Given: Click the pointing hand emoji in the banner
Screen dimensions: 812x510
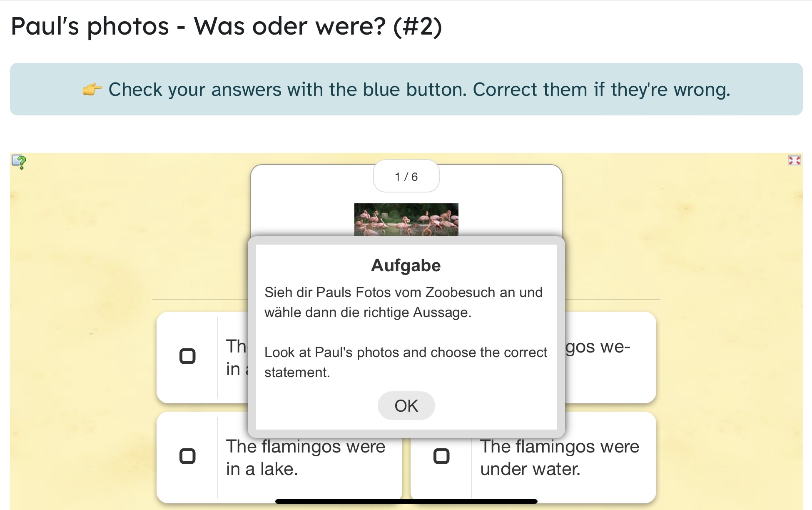Looking at the screenshot, I should 92,90.
